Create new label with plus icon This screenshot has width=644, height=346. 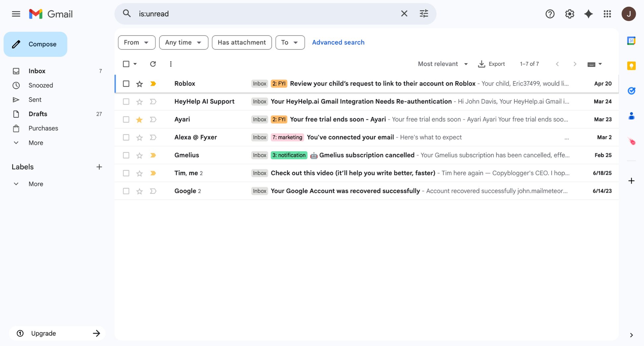[99, 167]
